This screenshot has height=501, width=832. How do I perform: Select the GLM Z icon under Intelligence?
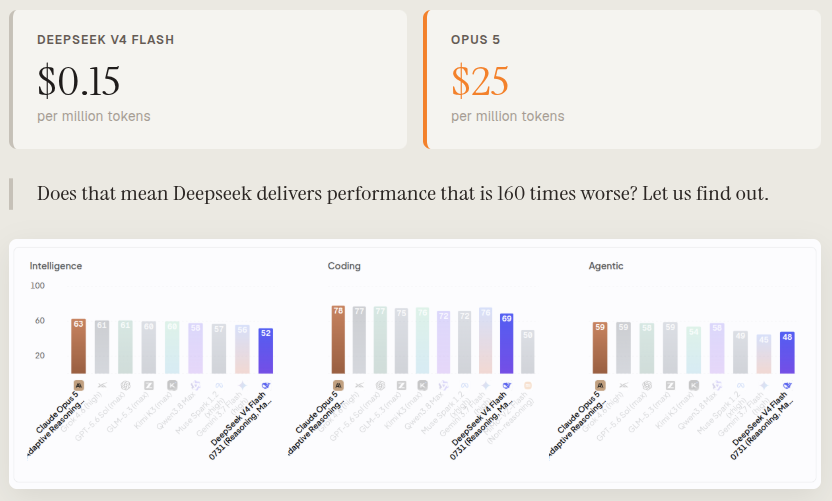click(x=149, y=385)
